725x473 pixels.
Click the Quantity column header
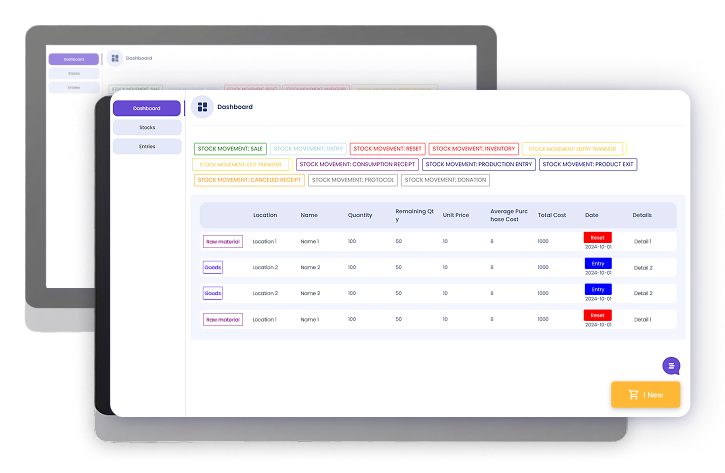point(360,215)
